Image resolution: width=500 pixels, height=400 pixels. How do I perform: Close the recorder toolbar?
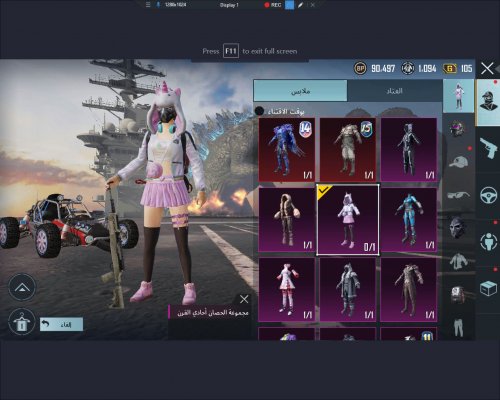coord(313,5)
